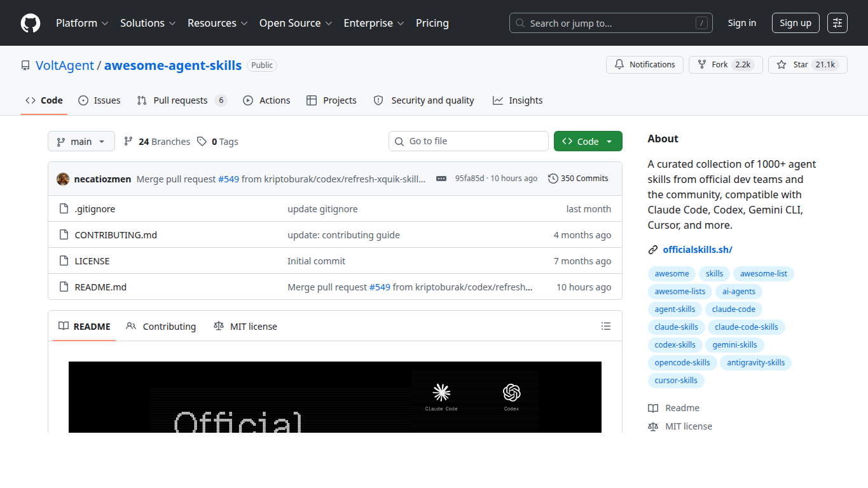Click the 'update gitignore' commit message
Screen dimensions: 868x488
click(x=322, y=209)
